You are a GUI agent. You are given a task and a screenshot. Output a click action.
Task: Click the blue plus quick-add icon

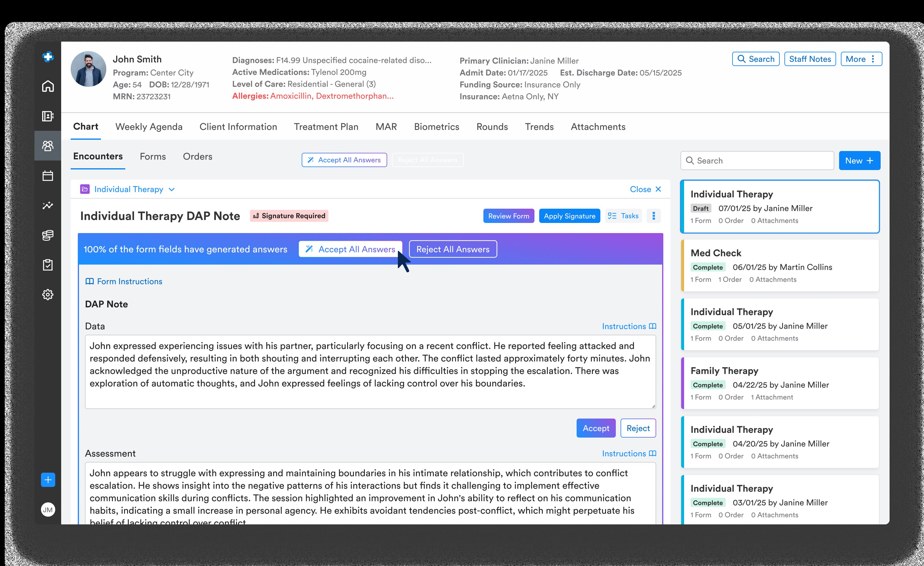(x=48, y=480)
